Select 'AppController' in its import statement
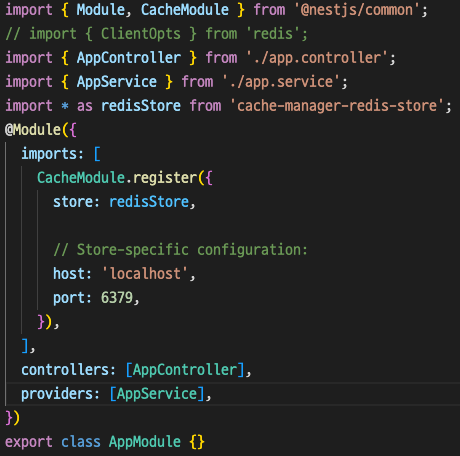460x456 pixels. click(x=129, y=58)
